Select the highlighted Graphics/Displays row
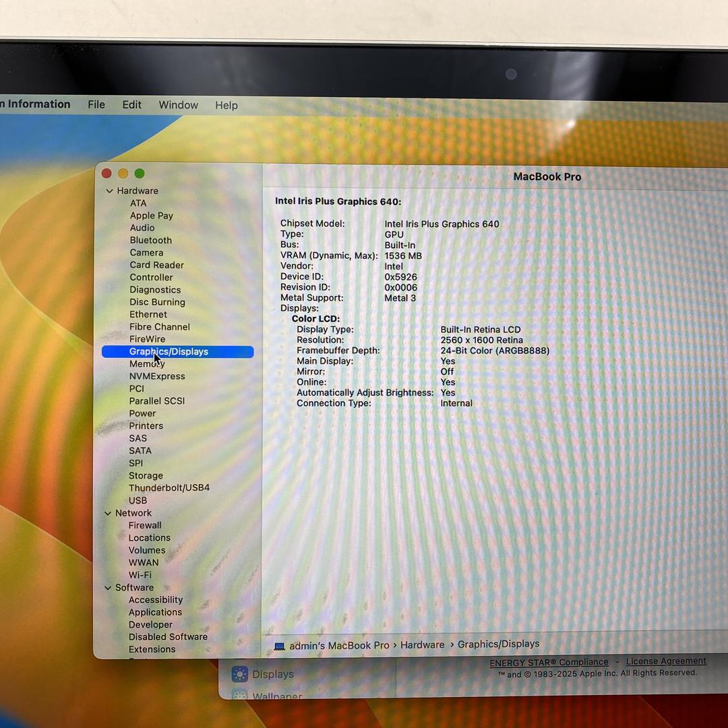 (178, 351)
